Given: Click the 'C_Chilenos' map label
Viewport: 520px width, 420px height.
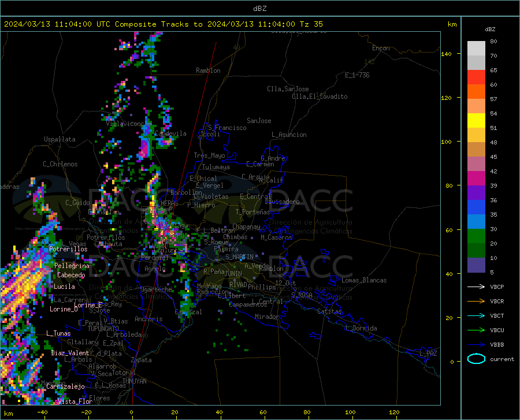Looking at the screenshot, I should (x=60, y=164).
